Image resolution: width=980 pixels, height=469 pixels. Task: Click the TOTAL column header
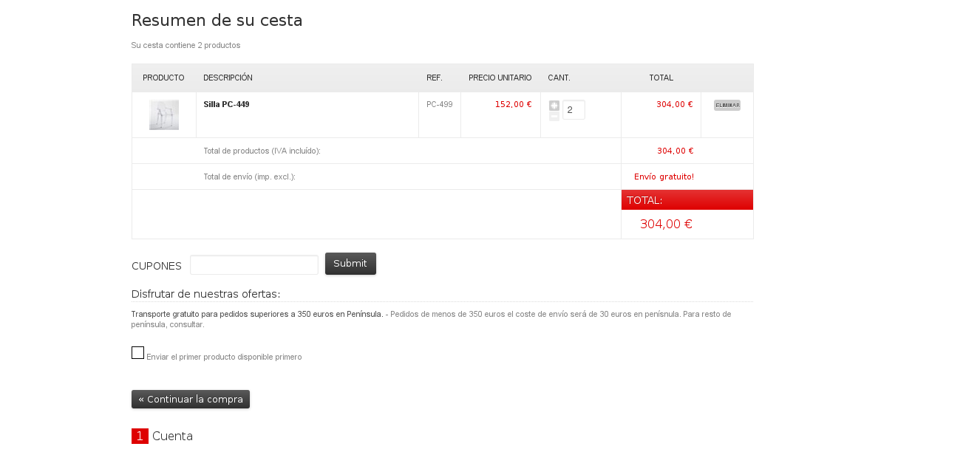coord(661,78)
